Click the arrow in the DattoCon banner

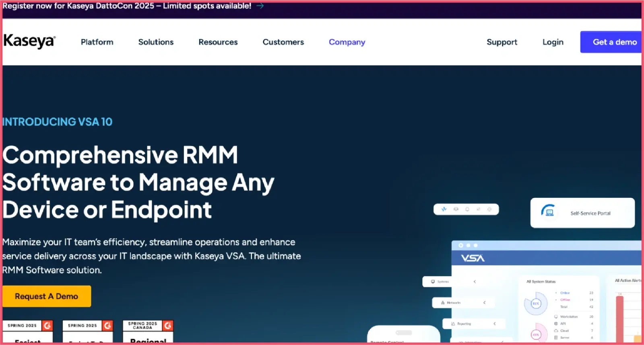260,6
